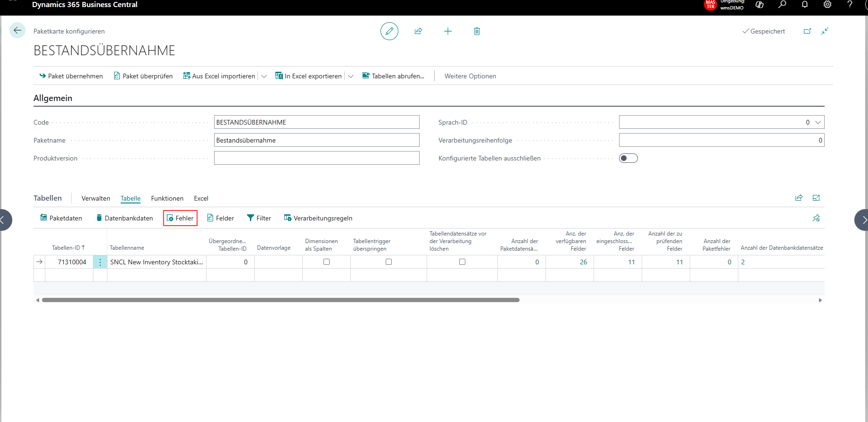868x422 pixels.
Task: Open row menu for table 71310004
Action: (x=100, y=262)
